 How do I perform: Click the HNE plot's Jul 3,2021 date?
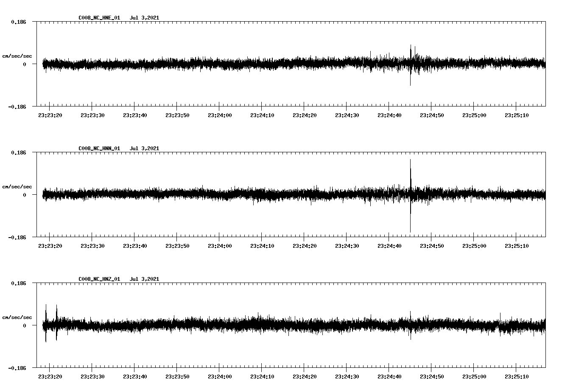click(145, 18)
